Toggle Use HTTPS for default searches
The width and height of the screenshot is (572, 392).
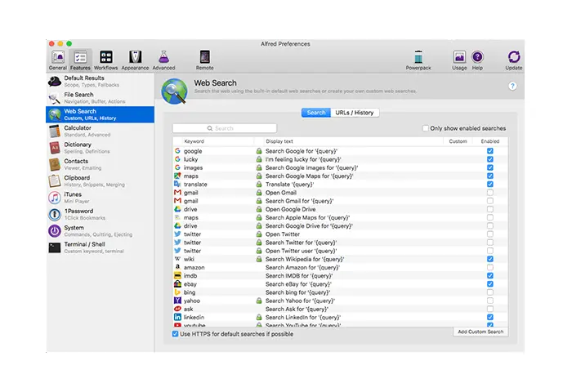[x=176, y=334]
